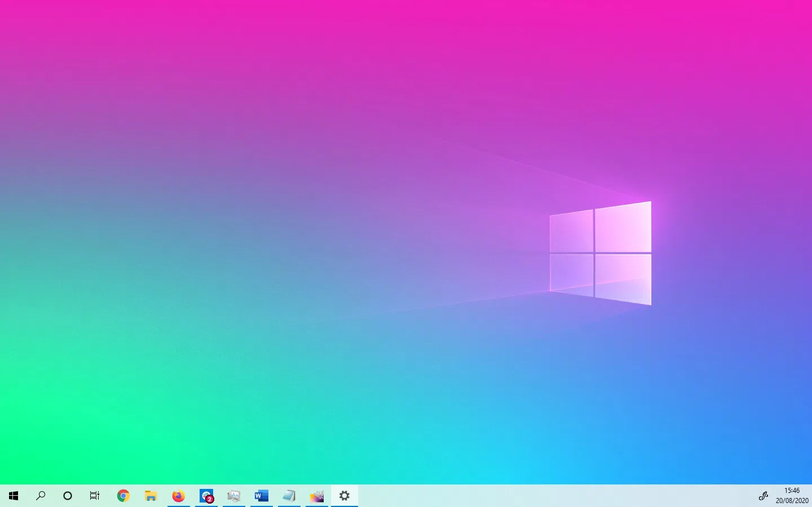Viewport: 812px width, 507px height.
Task: Switch to the Firefox browser window
Action: [x=178, y=496]
